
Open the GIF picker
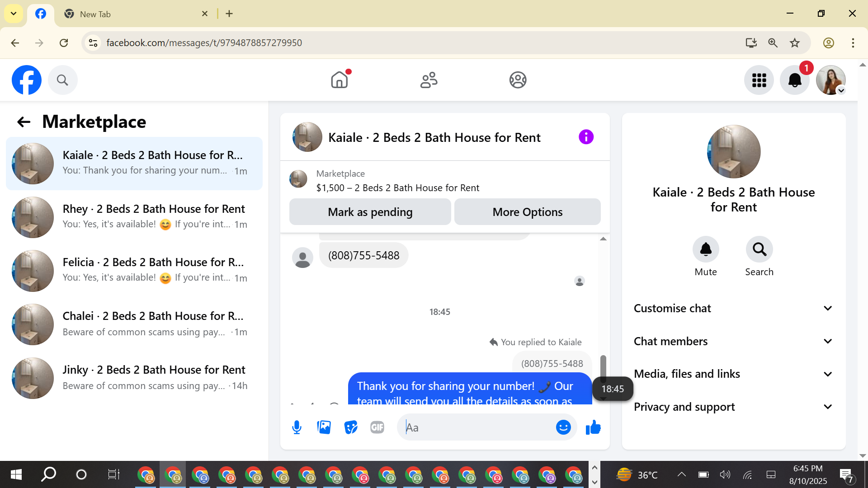(377, 427)
